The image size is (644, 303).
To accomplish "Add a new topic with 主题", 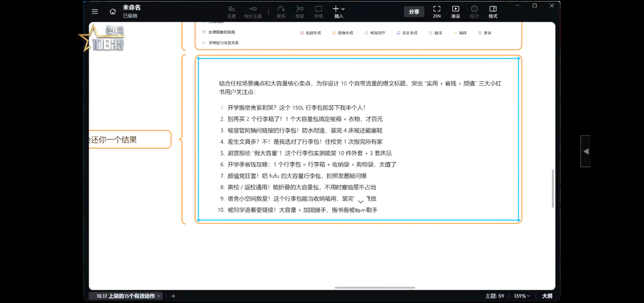I will tap(231, 12).
